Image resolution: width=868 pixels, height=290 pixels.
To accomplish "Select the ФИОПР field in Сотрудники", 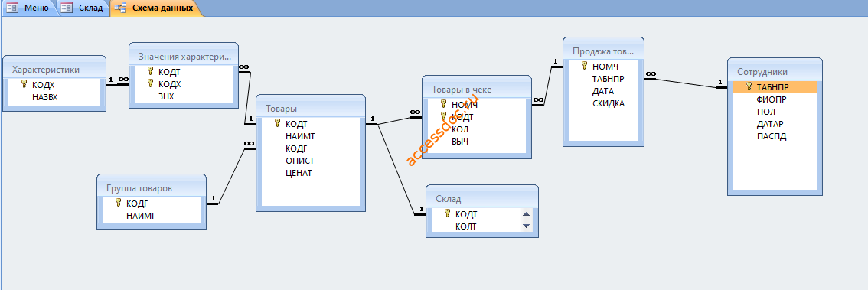I will (x=771, y=99).
